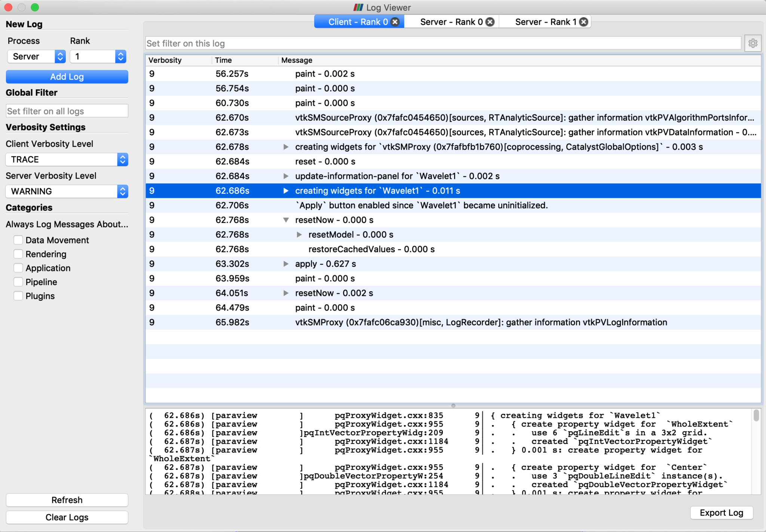Enable the Data Movement category
The image size is (766, 532).
point(18,240)
